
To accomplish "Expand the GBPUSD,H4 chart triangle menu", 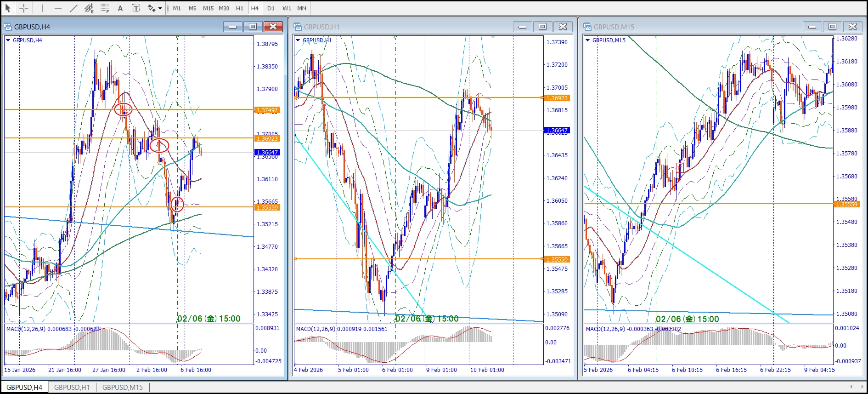I will click(x=8, y=40).
